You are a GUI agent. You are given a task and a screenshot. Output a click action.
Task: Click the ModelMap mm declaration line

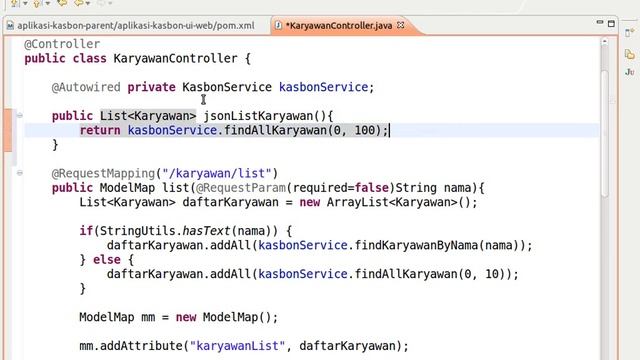pyautogui.click(x=179, y=317)
